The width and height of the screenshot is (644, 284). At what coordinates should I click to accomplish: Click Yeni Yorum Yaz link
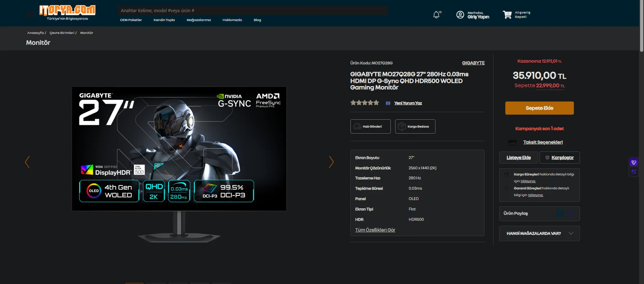pos(408,103)
